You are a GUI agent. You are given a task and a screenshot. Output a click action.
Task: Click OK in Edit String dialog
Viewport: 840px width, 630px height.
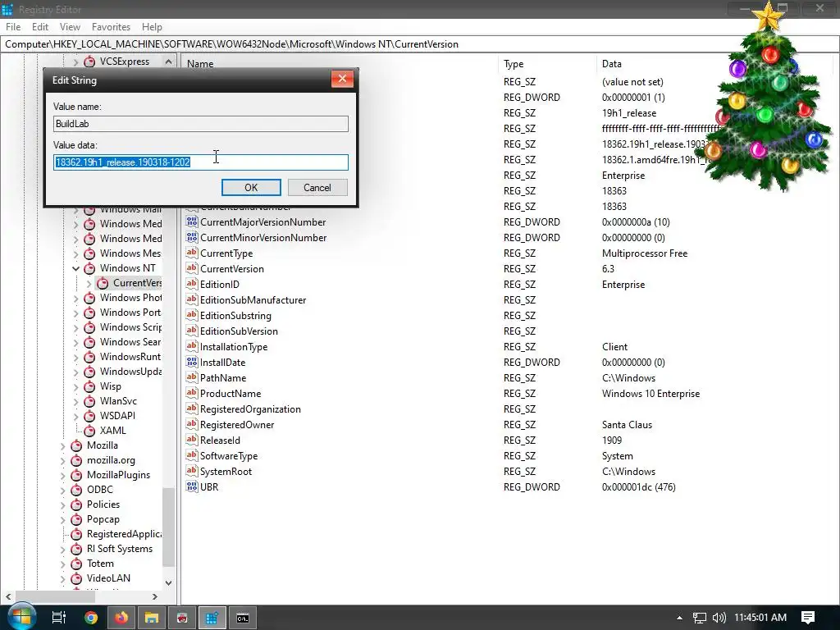[251, 188]
